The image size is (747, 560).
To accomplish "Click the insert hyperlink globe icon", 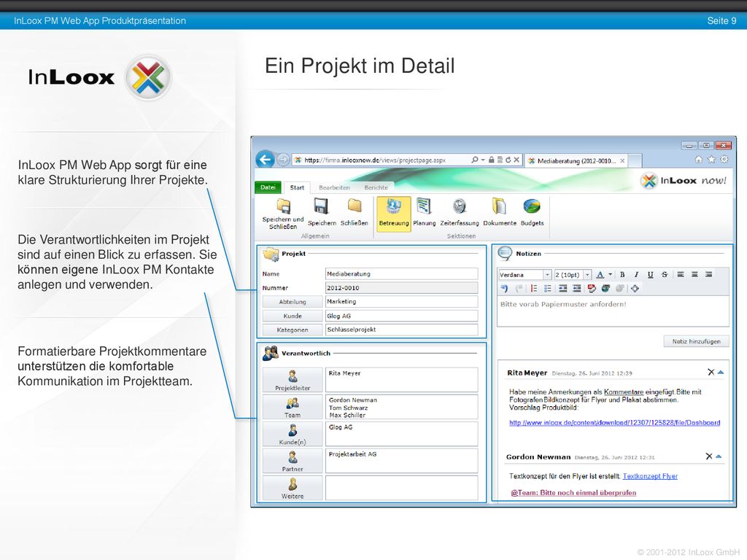I will click(x=605, y=289).
